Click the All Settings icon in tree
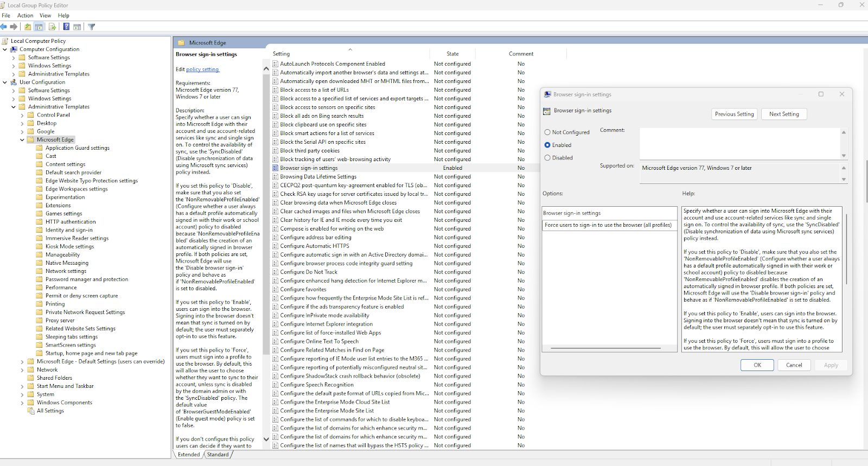 click(x=31, y=411)
